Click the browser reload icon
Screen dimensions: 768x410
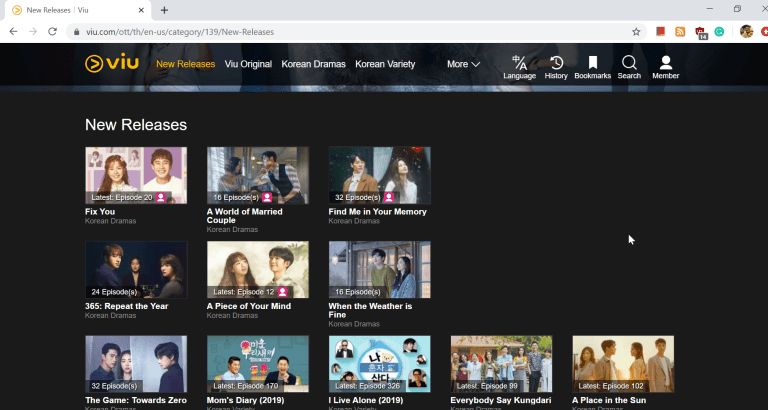(52, 31)
